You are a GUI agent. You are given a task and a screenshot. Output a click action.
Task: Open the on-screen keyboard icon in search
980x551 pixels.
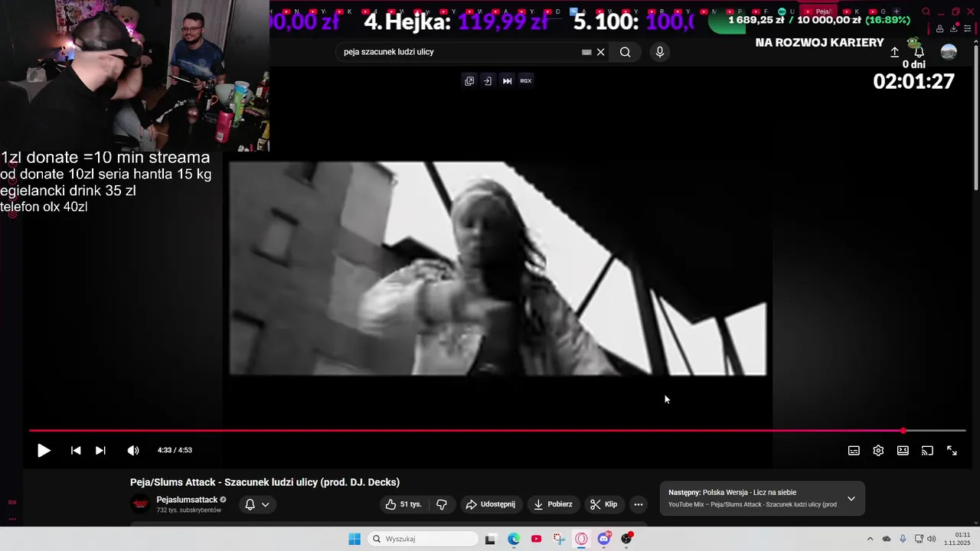point(586,52)
